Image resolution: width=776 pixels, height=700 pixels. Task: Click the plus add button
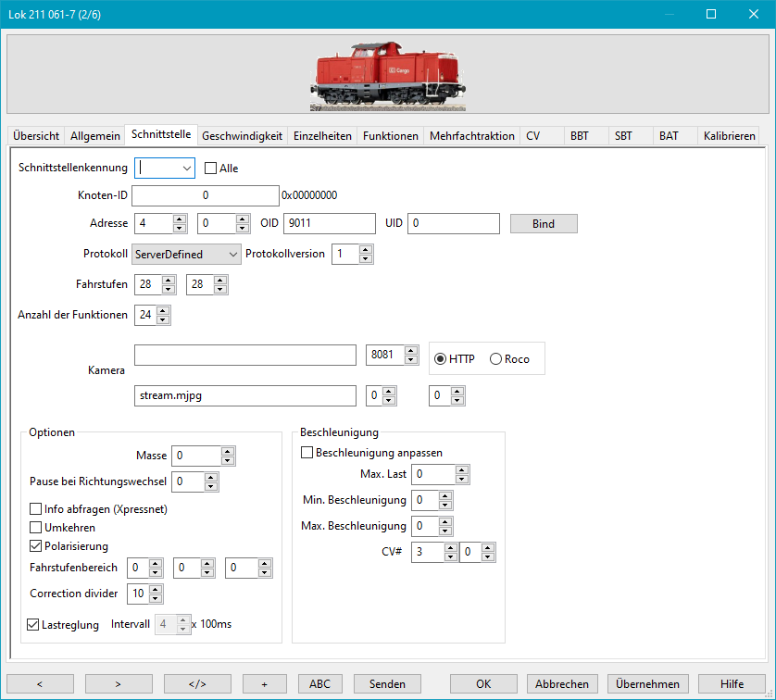[x=264, y=683]
